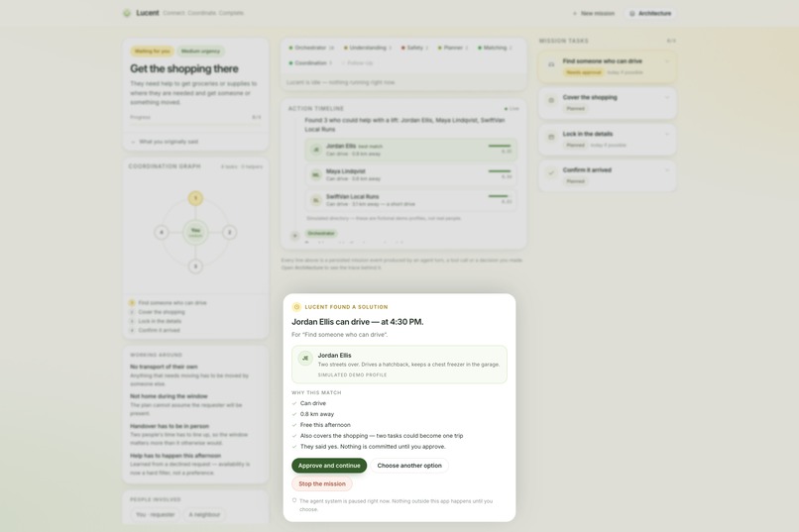The height and width of the screenshot is (532, 799).
Task: Click Also covers the shopping reason text
Action: pos(382,436)
